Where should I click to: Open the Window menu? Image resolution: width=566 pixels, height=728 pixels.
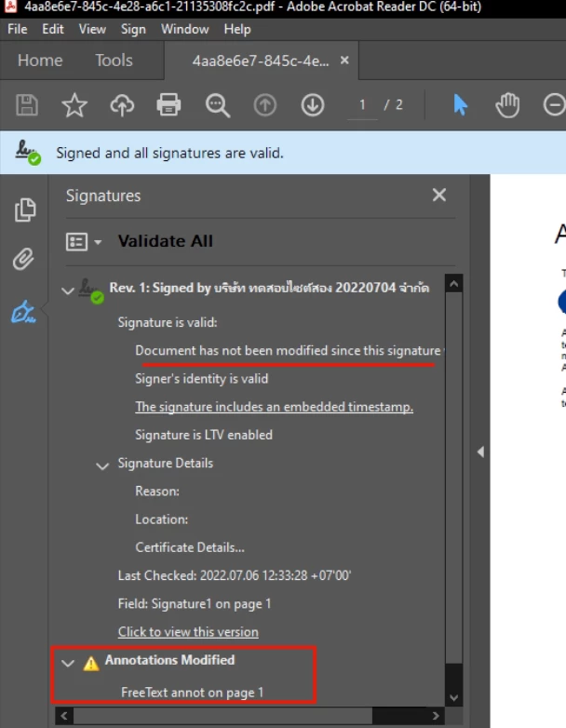(x=185, y=29)
